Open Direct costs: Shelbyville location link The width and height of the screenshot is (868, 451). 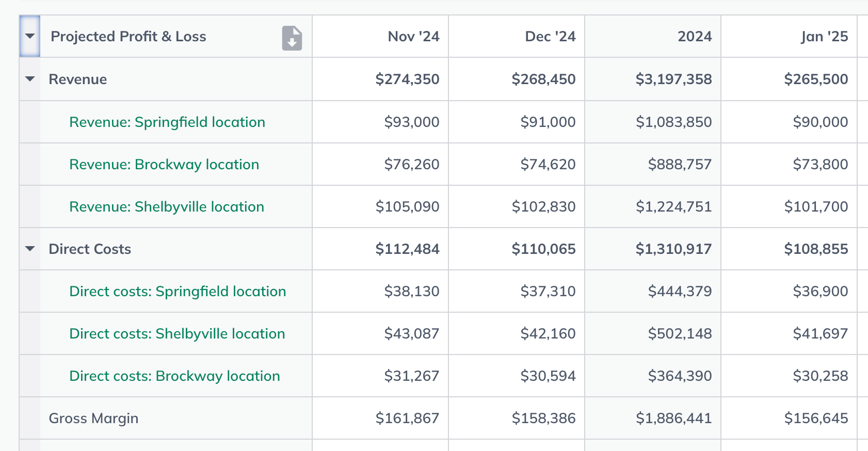point(177,333)
